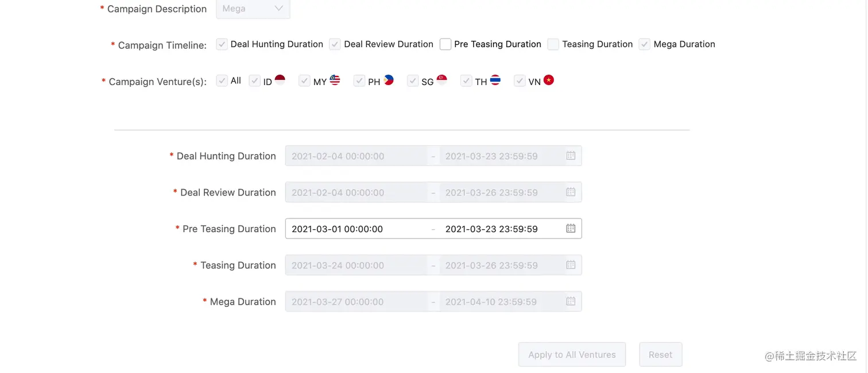Toggle Mega Duration checkbox

[x=645, y=44]
